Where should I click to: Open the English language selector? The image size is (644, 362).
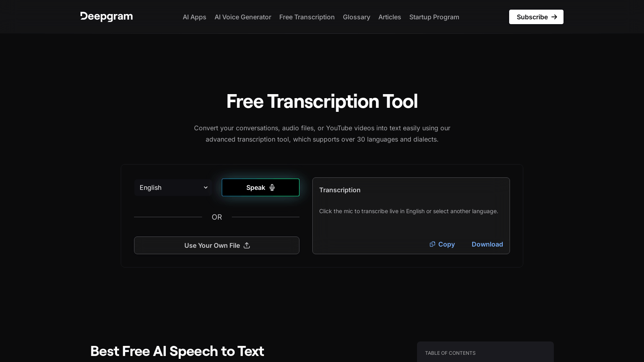(x=173, y=187)
